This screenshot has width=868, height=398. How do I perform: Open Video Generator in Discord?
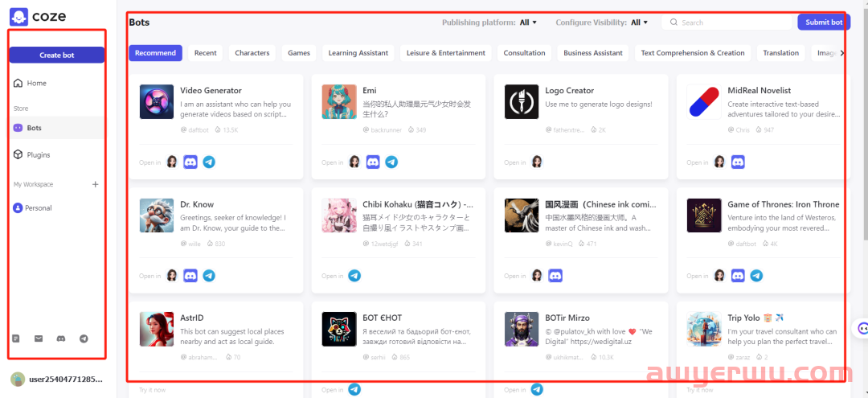click(x=190, y=162)
